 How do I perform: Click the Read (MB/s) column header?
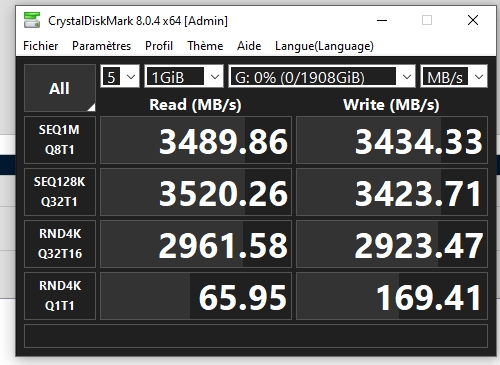tap(195, 105)
